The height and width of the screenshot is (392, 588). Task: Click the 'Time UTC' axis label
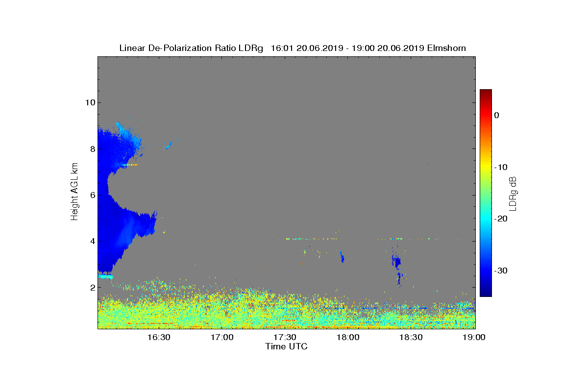pyautogui.click(x=286, y=346)
